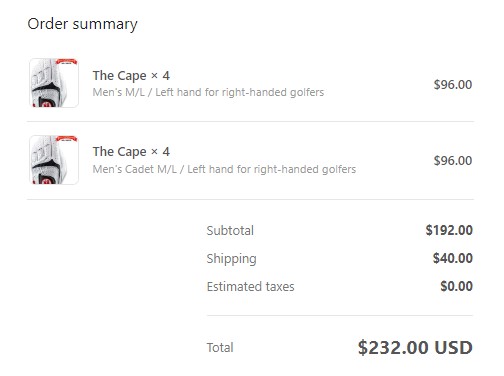
Task: Click the Men's Cadet M/L glove thumbnail
Action: point(54,160)
